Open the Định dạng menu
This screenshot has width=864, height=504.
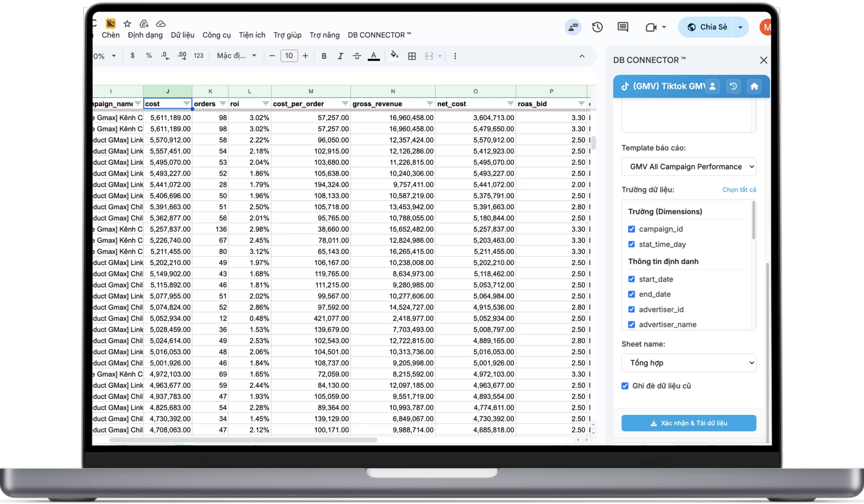click(145, 35)
